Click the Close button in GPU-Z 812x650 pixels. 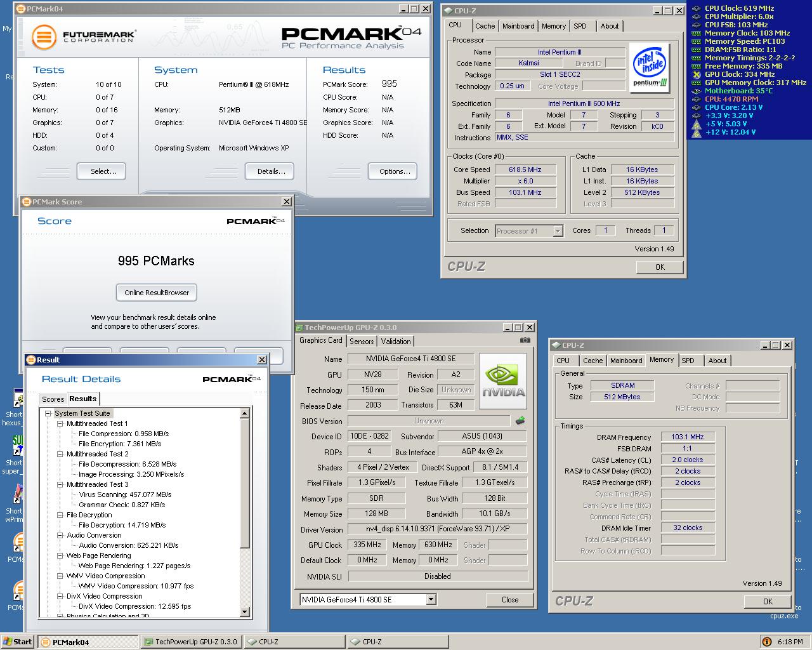[510, 599]
